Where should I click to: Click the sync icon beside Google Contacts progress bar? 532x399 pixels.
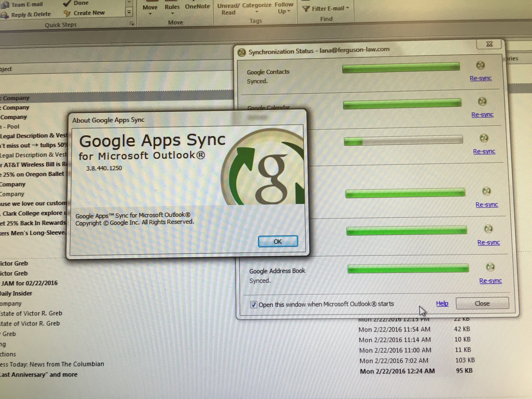[480, 65]
